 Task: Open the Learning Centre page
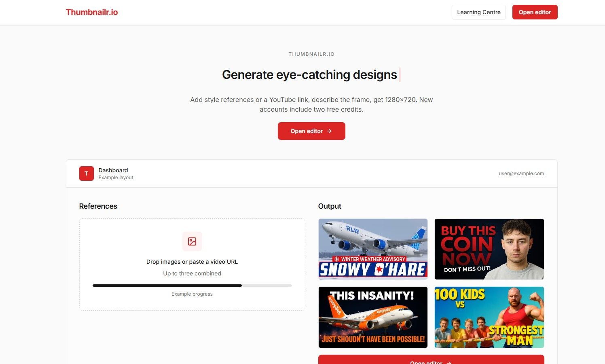[479, 12]
